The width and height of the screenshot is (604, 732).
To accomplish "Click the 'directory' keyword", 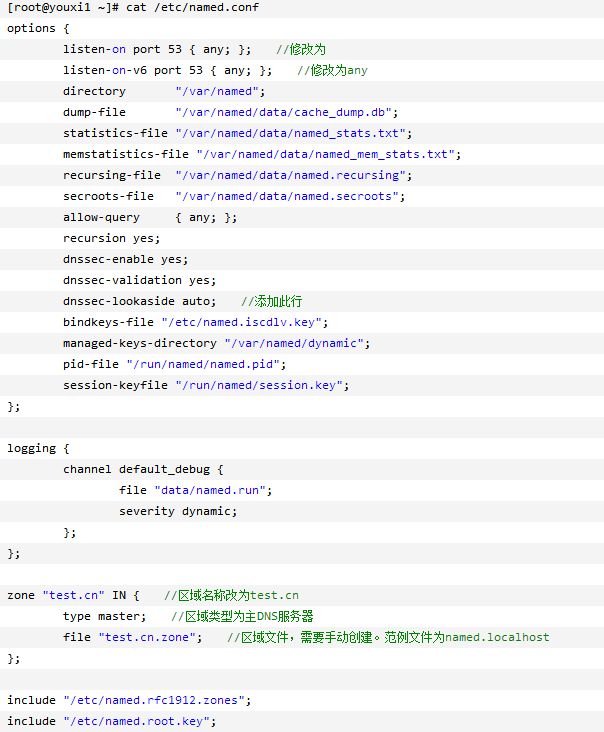I will click(x=94, y=92).
